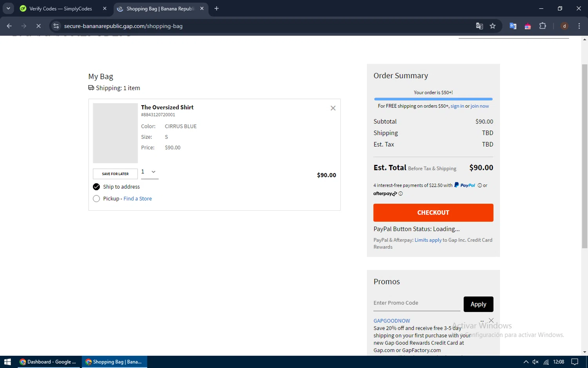Open PayPal info icon
Viewport: 588px width, 368px height.
(x=479, y=186)
